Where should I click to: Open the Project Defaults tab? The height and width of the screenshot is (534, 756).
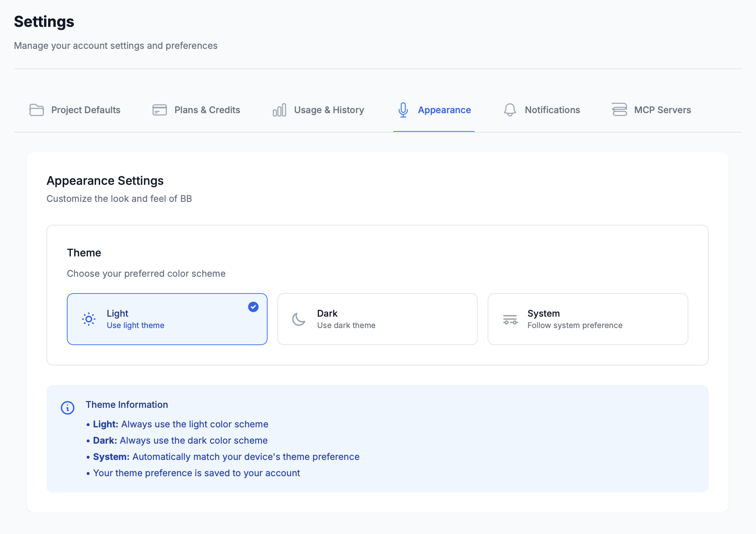(86, 110)
